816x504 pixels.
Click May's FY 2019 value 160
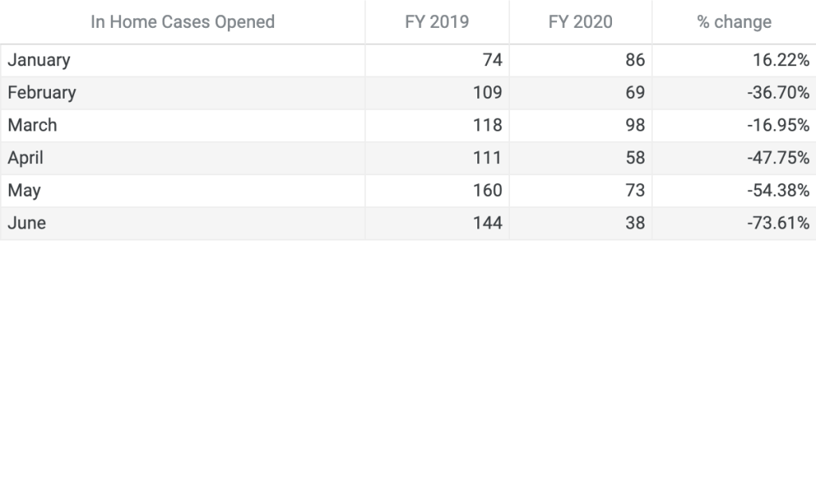(x=488, y=191)
